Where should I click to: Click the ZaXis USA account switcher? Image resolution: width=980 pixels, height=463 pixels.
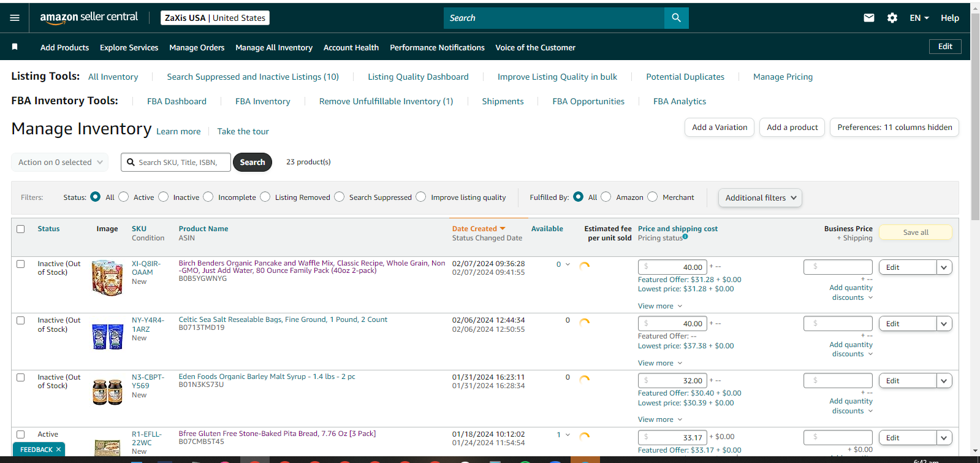pos(215,18)
